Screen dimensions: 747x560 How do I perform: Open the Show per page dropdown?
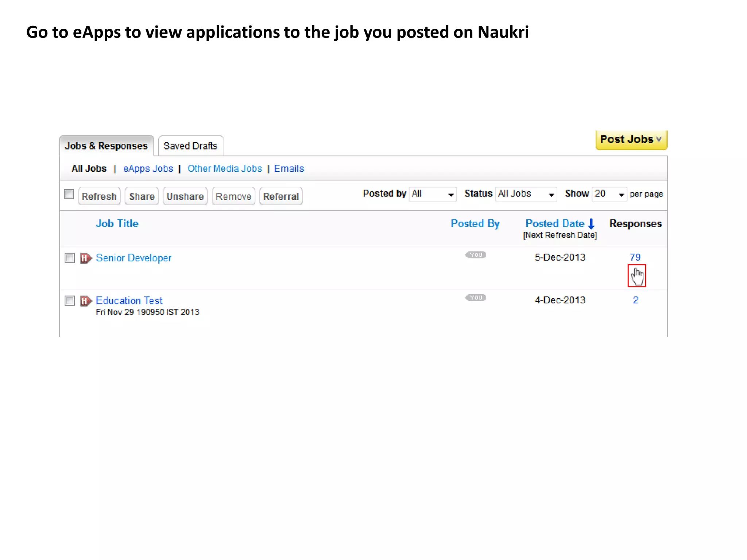coord(609,194)
